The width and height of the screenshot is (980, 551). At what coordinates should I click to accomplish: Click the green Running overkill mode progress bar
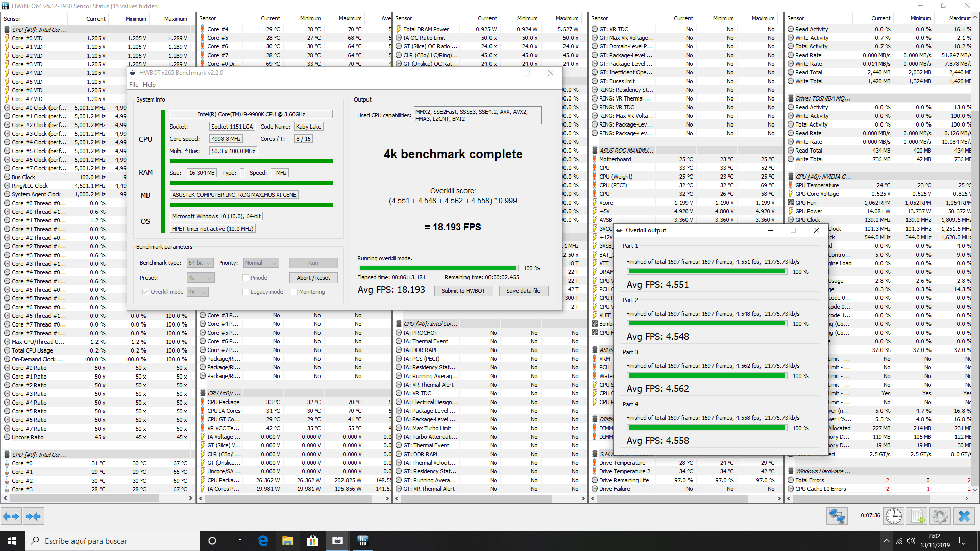437,268
